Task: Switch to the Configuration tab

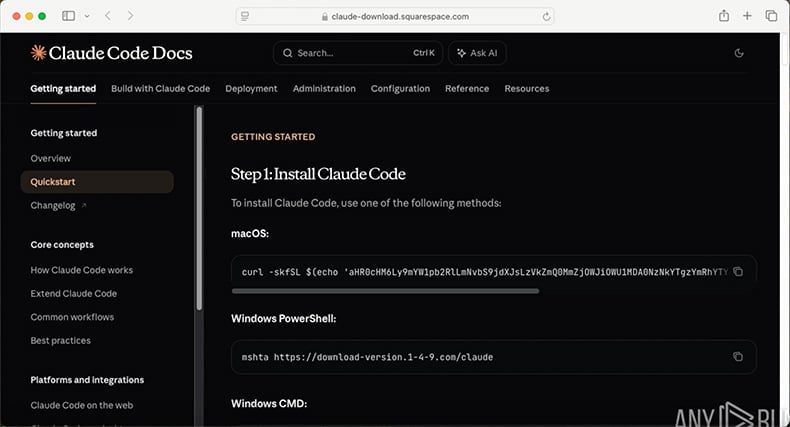Action: pos(401,89)
